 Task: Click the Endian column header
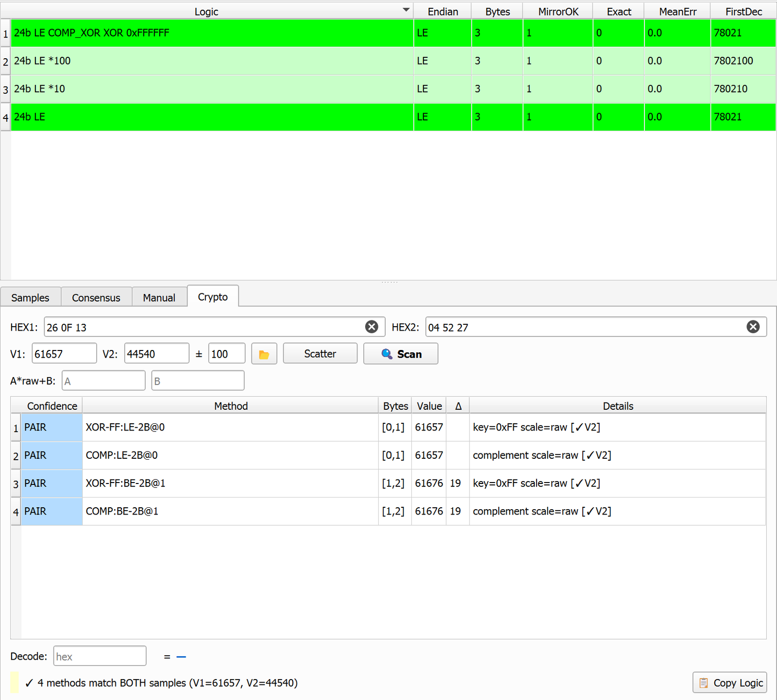coord(443,12)
